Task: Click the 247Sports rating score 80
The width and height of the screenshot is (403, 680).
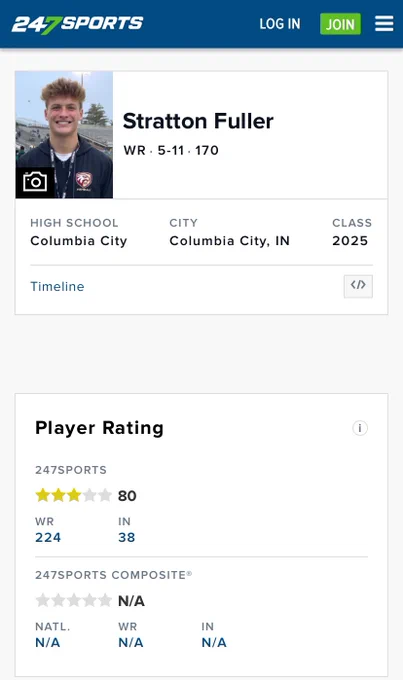Action: point(127,496)
